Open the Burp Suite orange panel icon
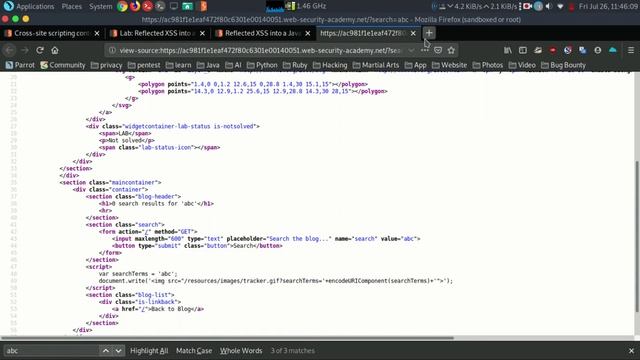The width and height of the screenshot is (640, 360). click(x=203, y=6)
